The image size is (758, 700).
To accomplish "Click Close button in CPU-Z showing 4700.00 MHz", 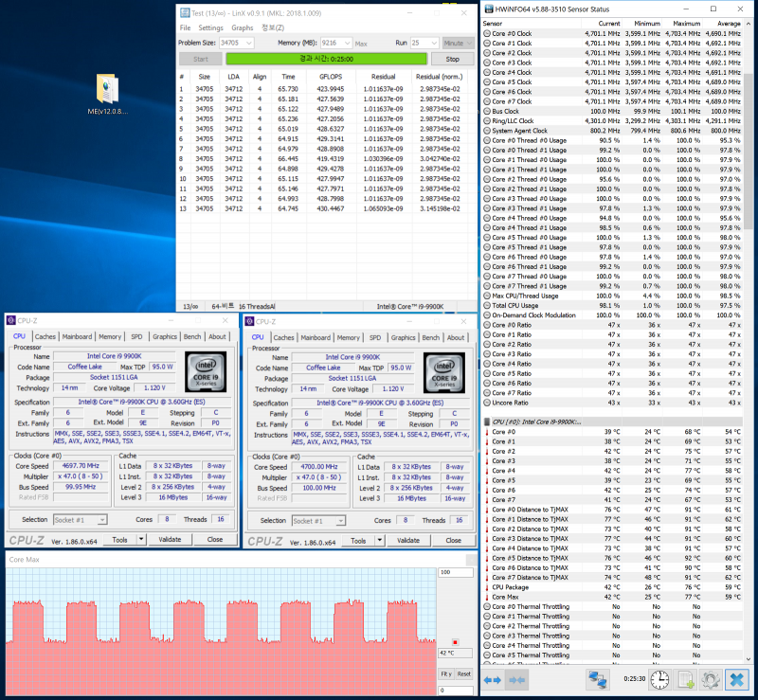I will tap(454, 541).
